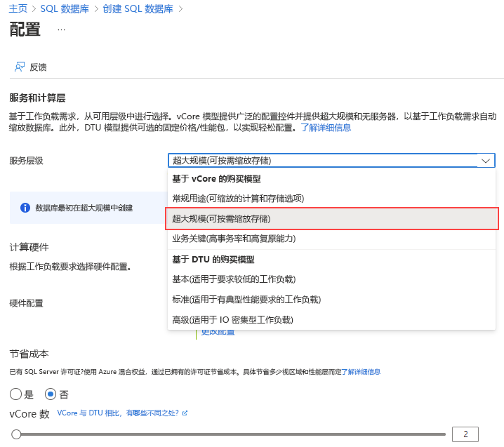Click the 计算硬件 section heading
504x447 pixels.
point(29,247)
